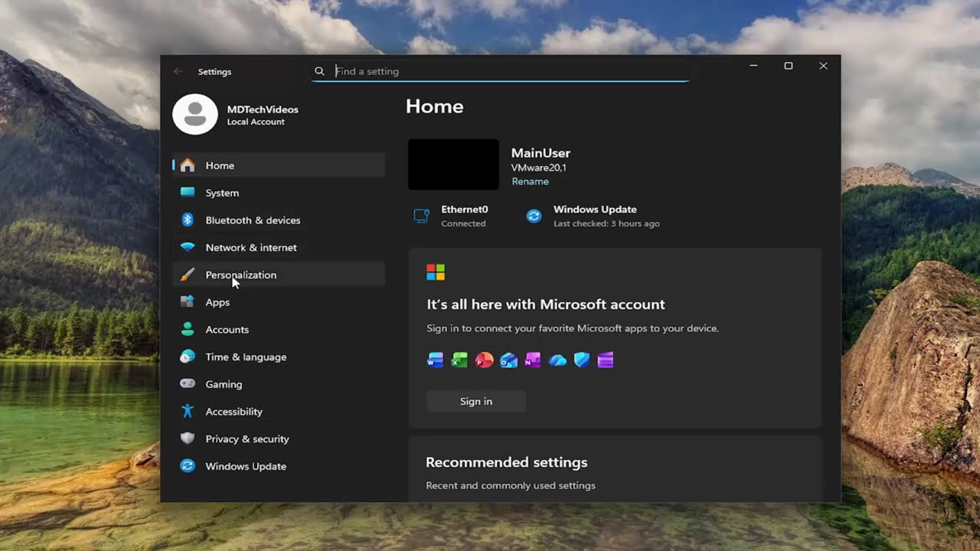Click the MDTechVideos account name
This screenshot has height=551, width=980.
(x=263, y=109)
